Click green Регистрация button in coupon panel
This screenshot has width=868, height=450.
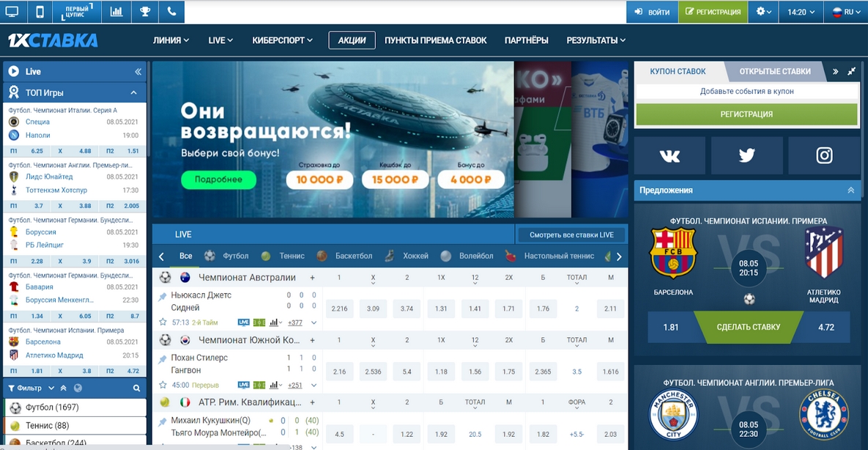click(x=746, y=114)
